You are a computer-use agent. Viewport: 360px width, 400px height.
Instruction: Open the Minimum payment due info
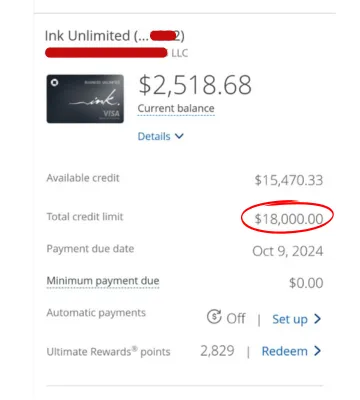(x=103, y=281)
